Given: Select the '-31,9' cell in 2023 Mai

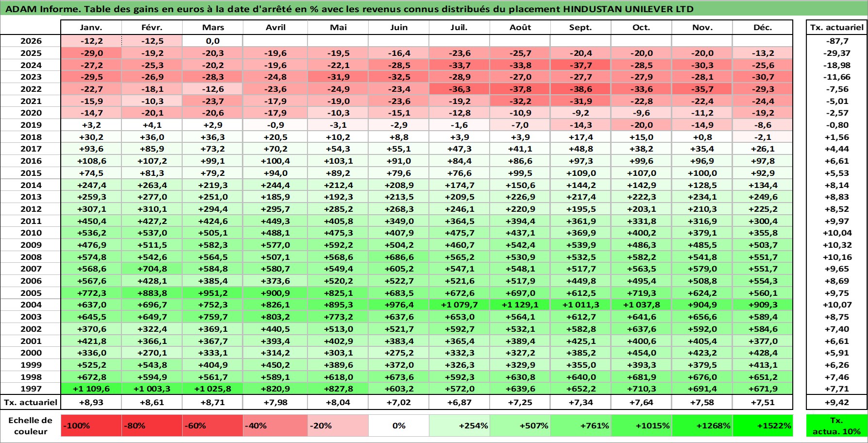Looking at the screenshot, I should coord(338,77).
